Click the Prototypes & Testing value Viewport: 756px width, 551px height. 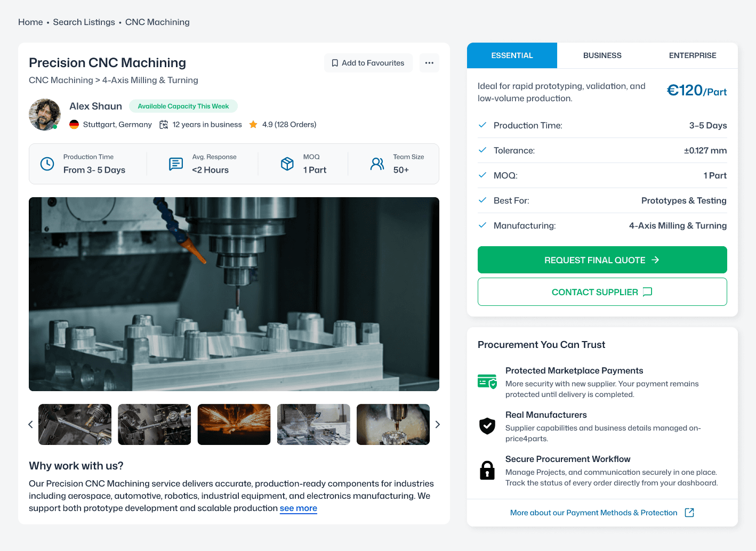(x=684, y=200)
